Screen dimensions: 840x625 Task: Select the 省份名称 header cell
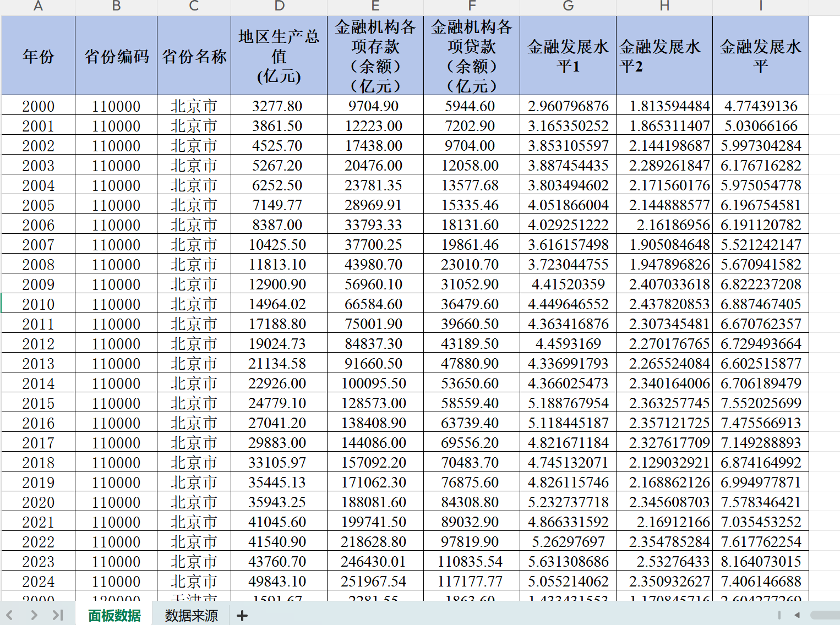click(x=194, y=56)
